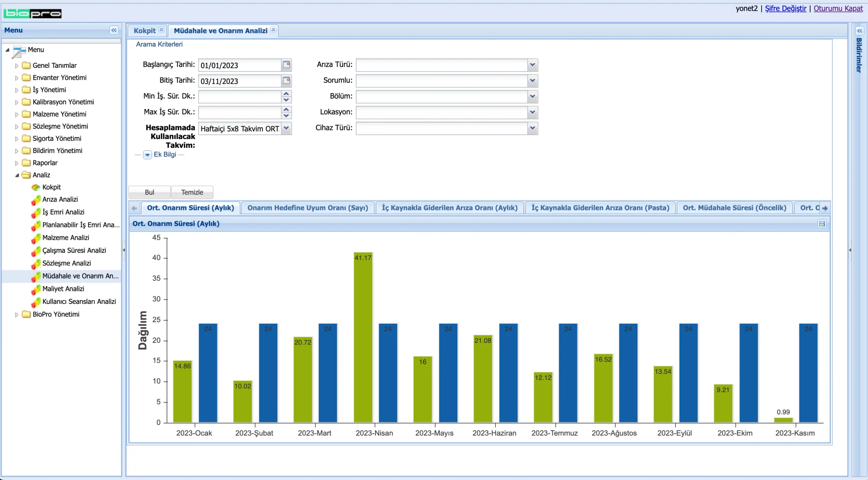The image size is (868, 480).
Task: Open Kokpit item in Analiz tree
Action: (51, 187)
